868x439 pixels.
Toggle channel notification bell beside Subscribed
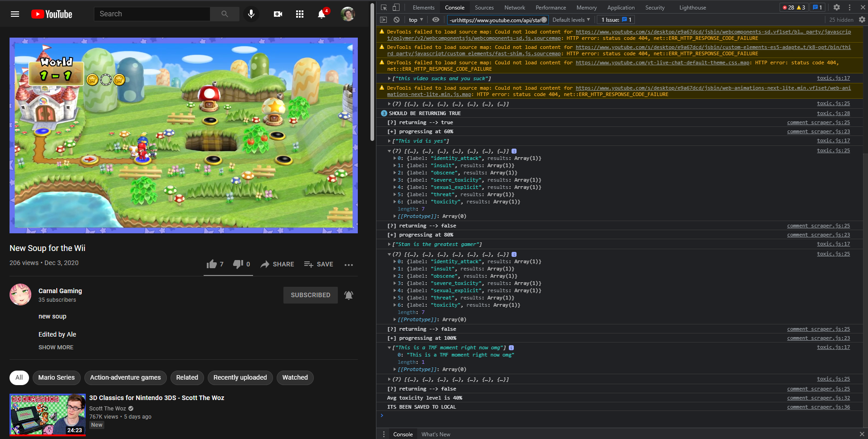pos(348,295)
